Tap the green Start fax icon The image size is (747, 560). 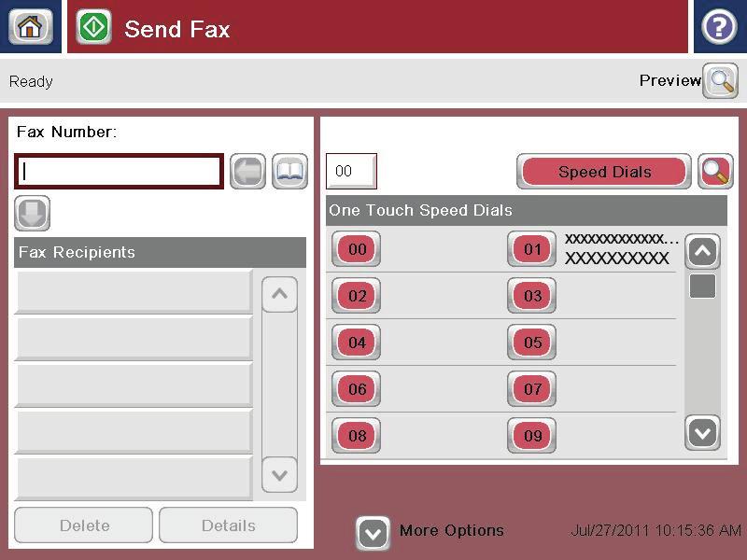(x=94, y=27)
